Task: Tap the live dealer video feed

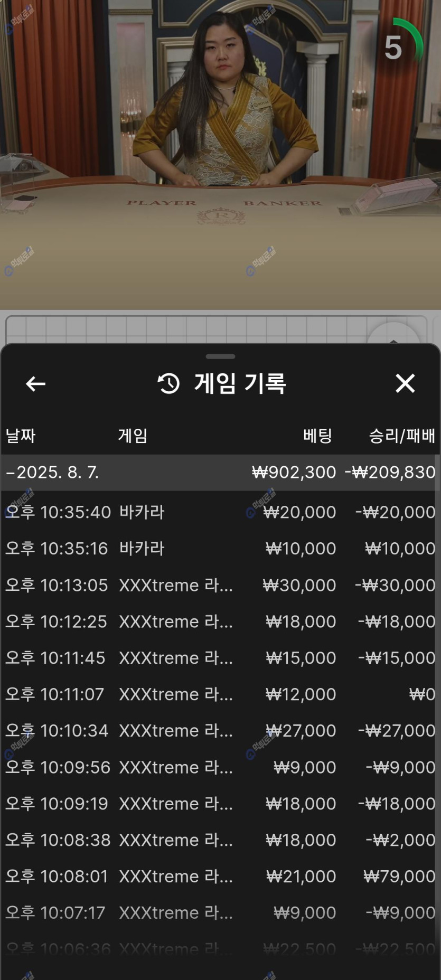Action: click(220, 155)
